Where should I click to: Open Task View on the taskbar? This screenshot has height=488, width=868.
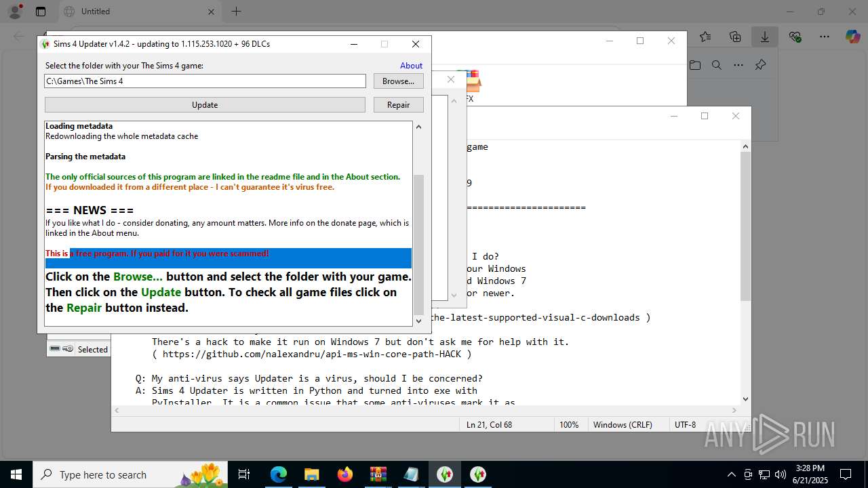tap(244, 474)
